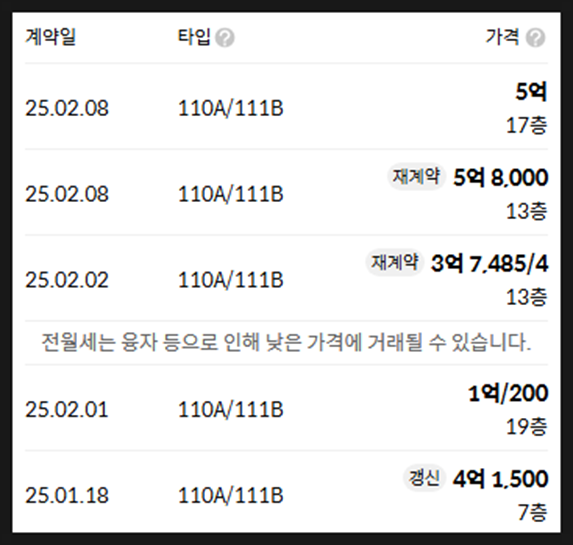The width and height of the screenshot is (573, 545).
Task: Open the 25.02.08 5억 17층 transaction row
Action: point(286,107)
